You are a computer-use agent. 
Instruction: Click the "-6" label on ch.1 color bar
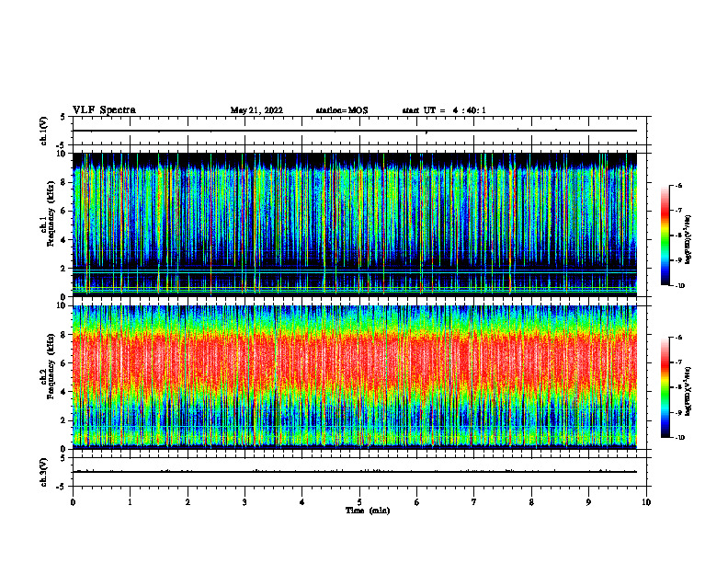coord(678,185)
